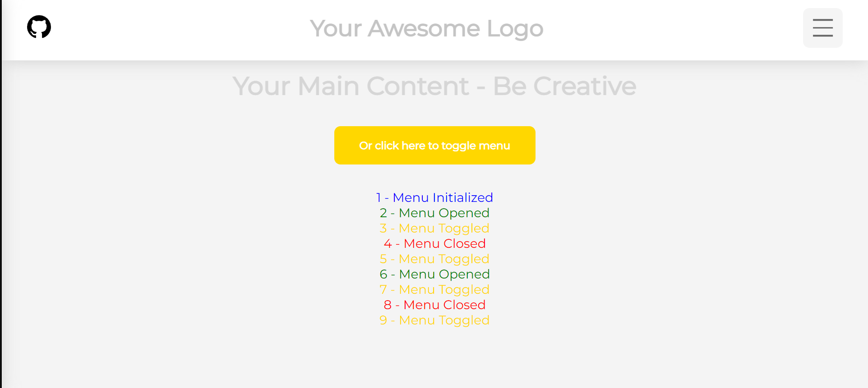Click the blank gray area below the log list
868x388 pixels.
click(x=434, y=361)
